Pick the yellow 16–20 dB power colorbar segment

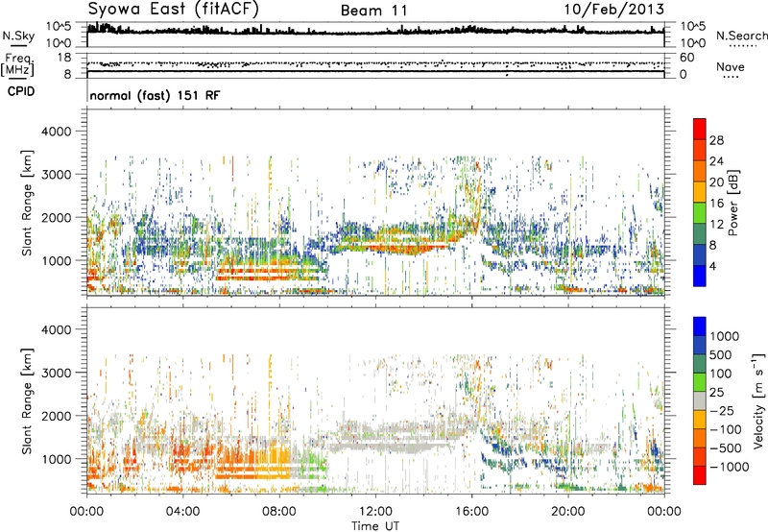pos(700,192)
